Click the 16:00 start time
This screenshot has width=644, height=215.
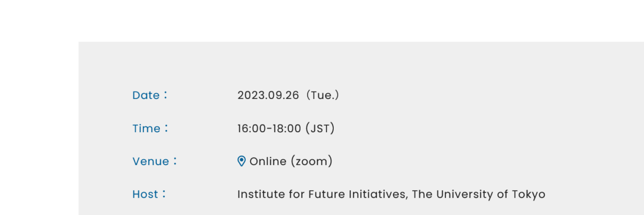click(x=251, y=128)
